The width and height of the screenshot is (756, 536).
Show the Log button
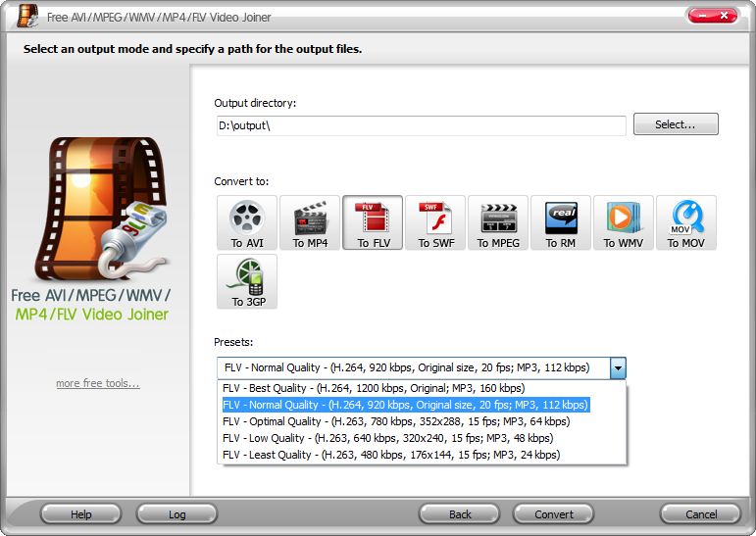point(176,514)
